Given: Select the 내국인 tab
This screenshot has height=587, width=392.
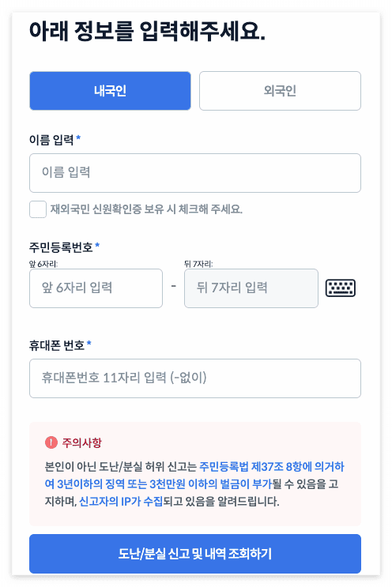Looking at the screenshot, I should 110,91.
